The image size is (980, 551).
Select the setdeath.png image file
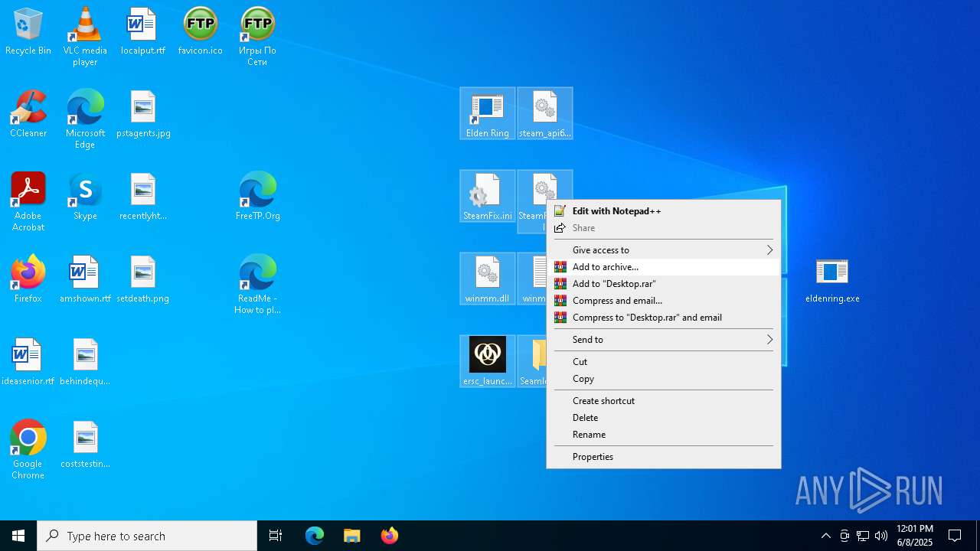[143, 280]
